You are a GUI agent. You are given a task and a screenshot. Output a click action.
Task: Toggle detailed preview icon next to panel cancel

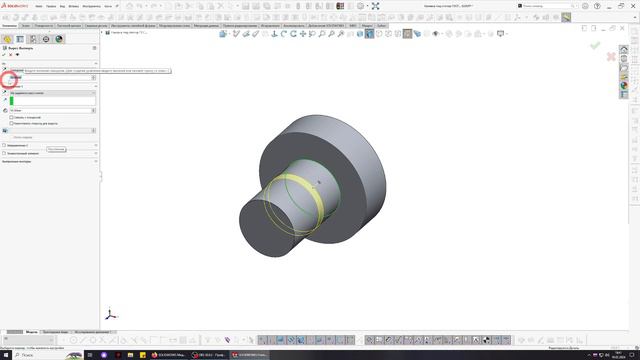pos(17,55)
